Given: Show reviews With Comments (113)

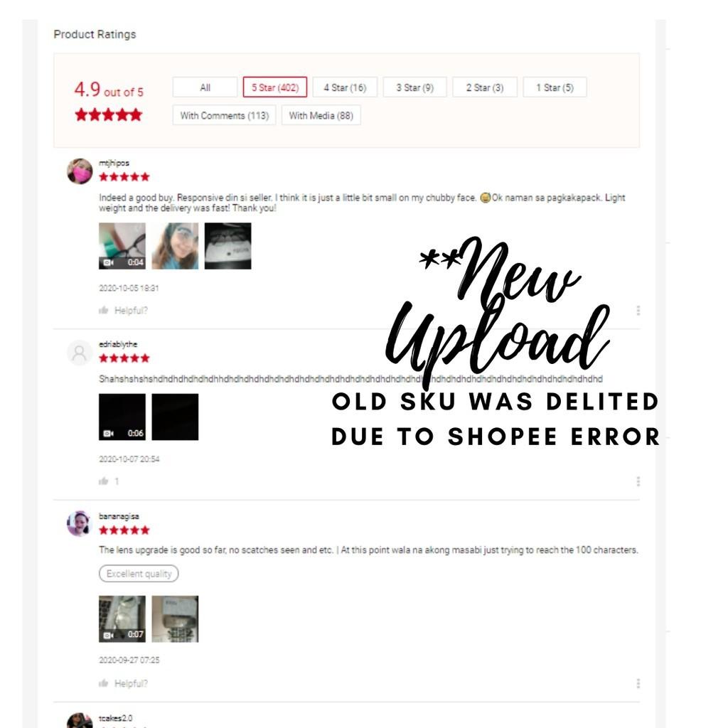Looking at the screenshot, I should [x=224, y=115].
